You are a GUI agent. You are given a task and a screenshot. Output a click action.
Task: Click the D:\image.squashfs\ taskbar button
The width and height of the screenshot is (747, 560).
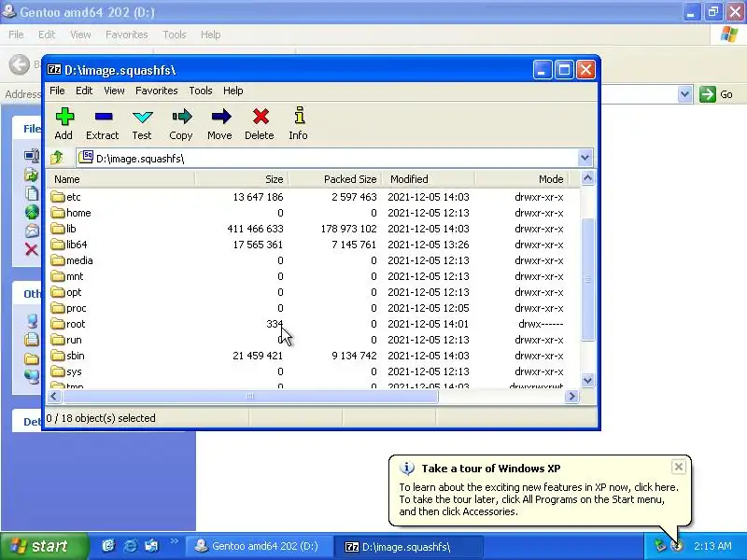pyautogui.click(x=409, y=546)
